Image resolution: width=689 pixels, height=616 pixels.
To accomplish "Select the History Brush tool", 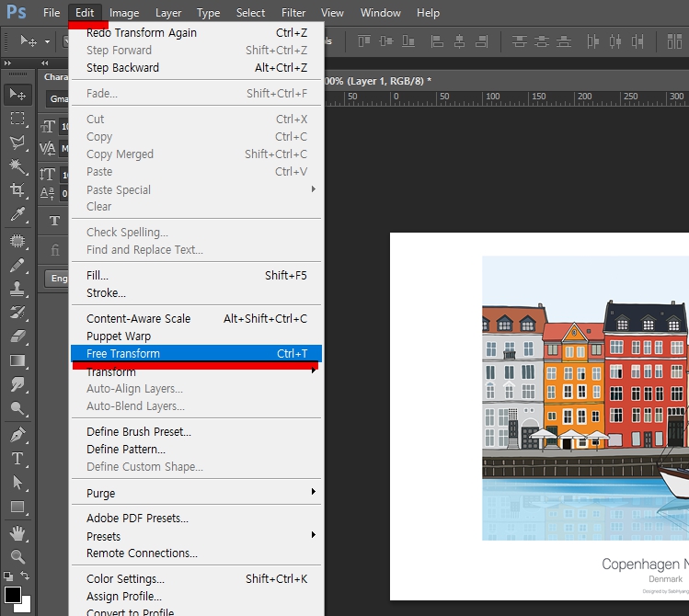I will tap(17, 313).
